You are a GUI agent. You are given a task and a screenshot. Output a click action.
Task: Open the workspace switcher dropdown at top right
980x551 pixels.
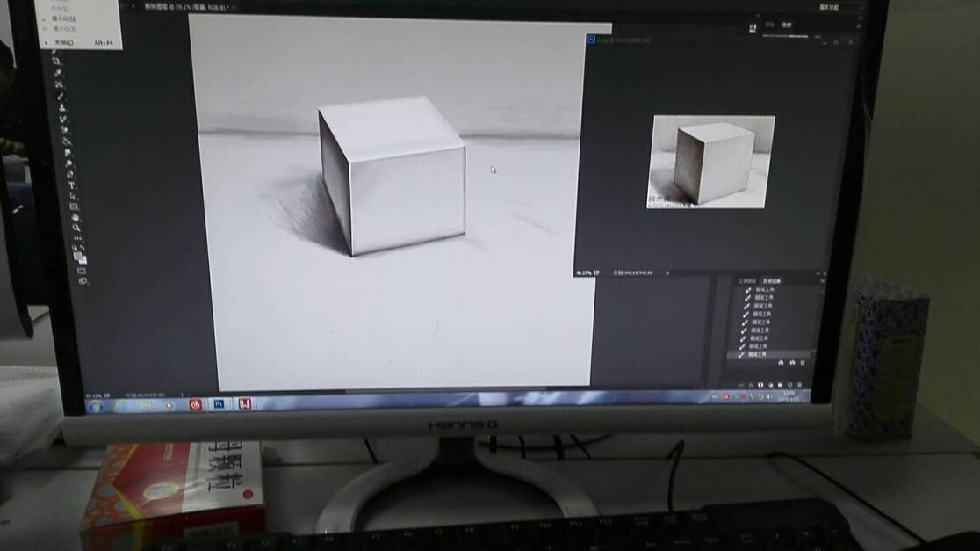pos(829,7)
